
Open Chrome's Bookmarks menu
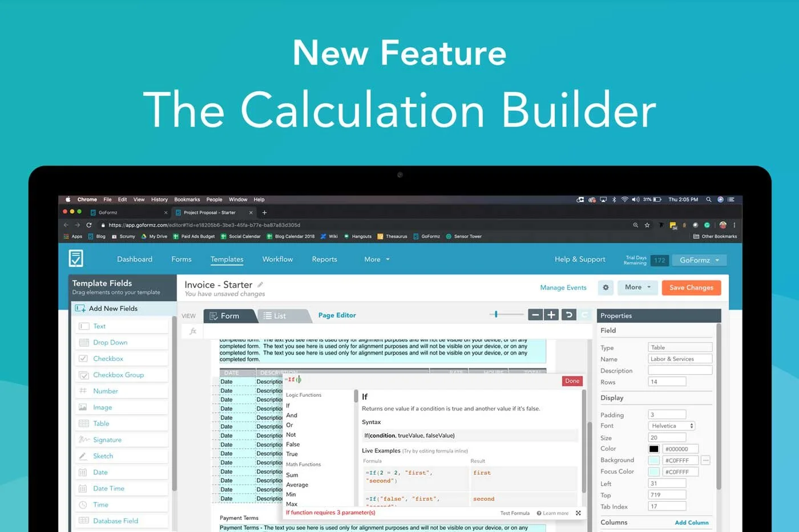[187, 200]
